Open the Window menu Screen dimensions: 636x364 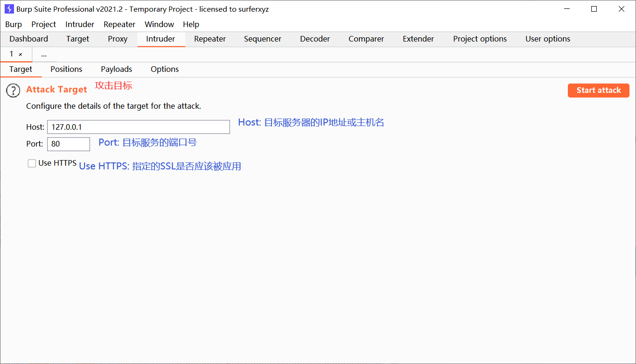pyautogui.click(x=159, y=24)
